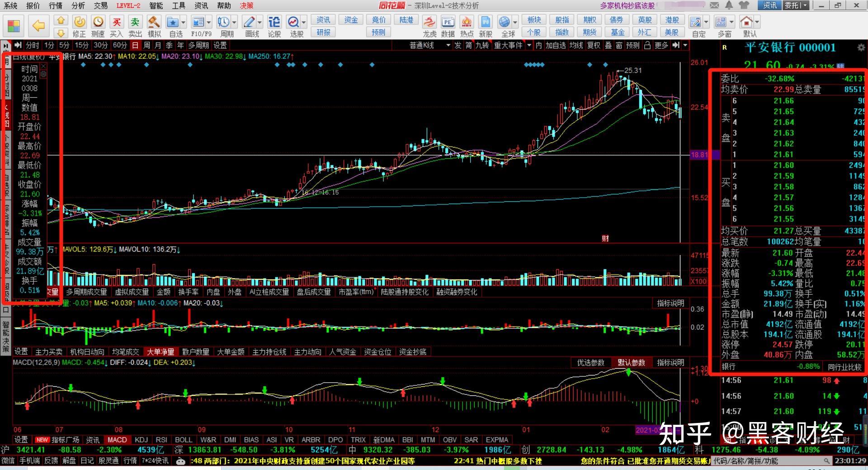Viewport: 868px width, 470px height.
Task: Run the 测速 speed test clock icon
Action: click(98, 27)
